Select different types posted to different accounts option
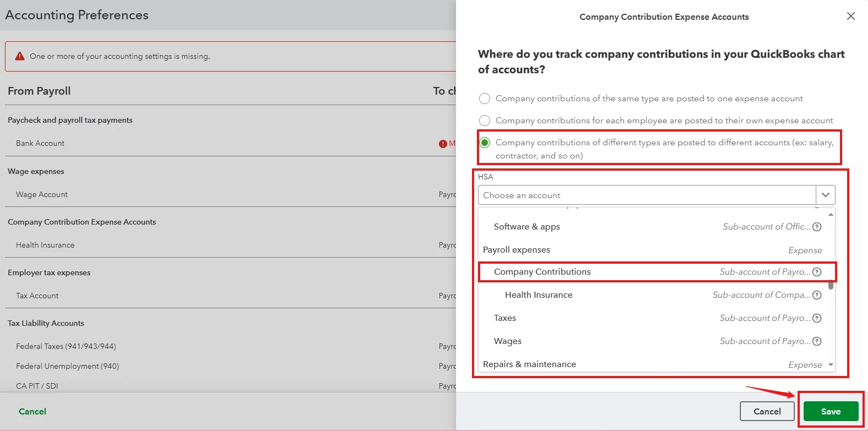This screenshot has height=431, width=868. [x=485, y=143]
